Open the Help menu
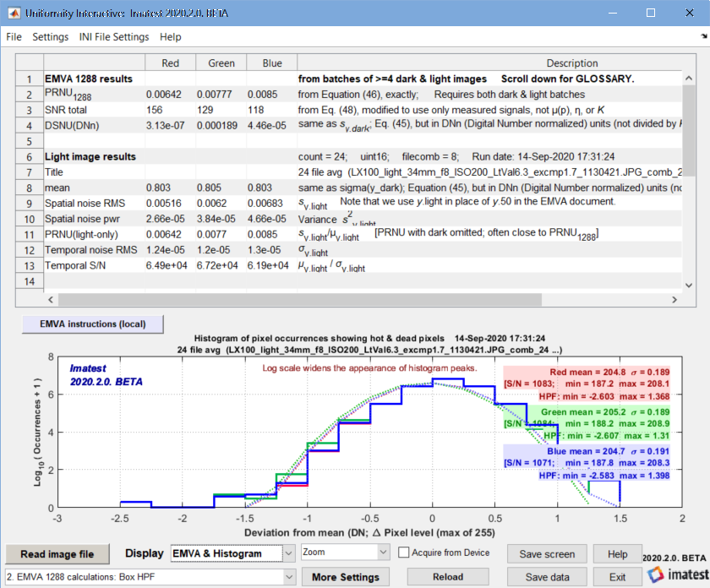The width and height of the screenshot is (710, 588). 170,36
